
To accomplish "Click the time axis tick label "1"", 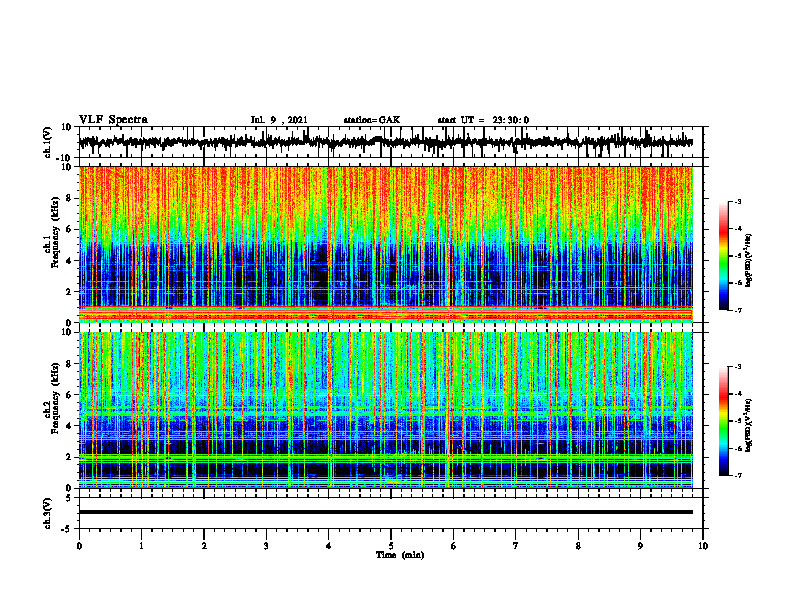I will click(141, 546).
